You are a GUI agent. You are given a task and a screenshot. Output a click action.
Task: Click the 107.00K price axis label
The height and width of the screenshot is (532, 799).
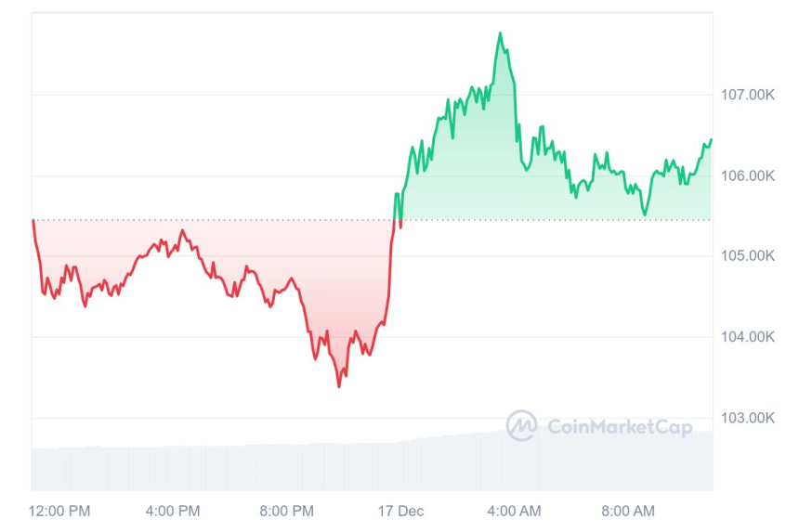coord(748,95)
